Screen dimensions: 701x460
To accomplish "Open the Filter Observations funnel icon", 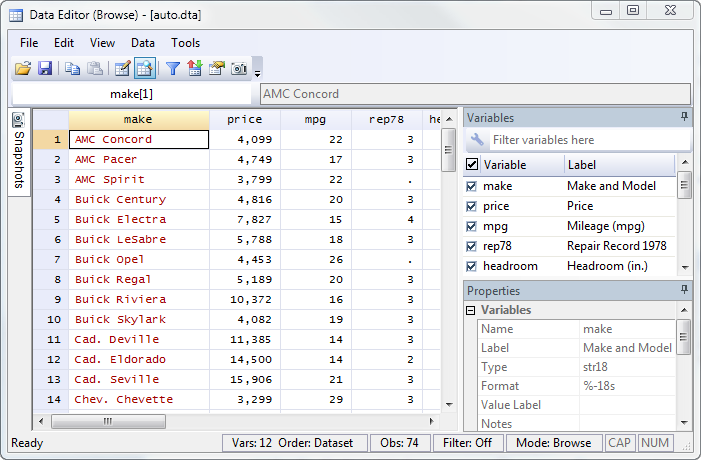I will (x=172, y=69).
